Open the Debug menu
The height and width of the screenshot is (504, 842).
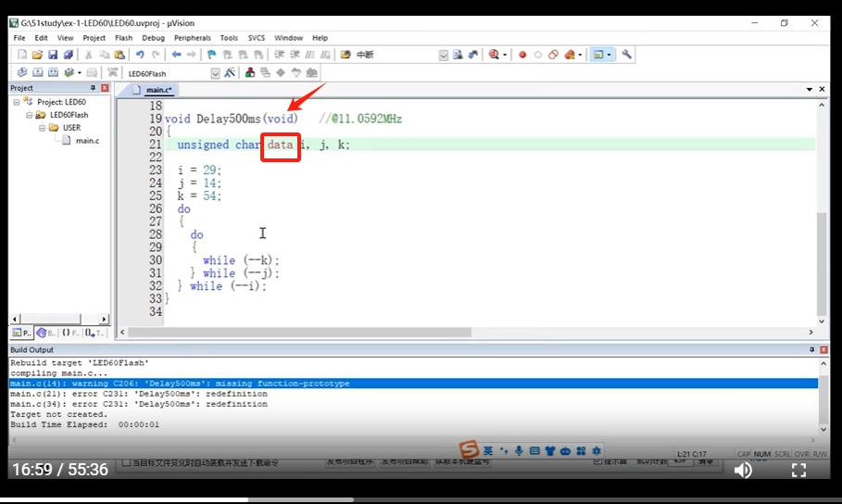tap(153, 38)
